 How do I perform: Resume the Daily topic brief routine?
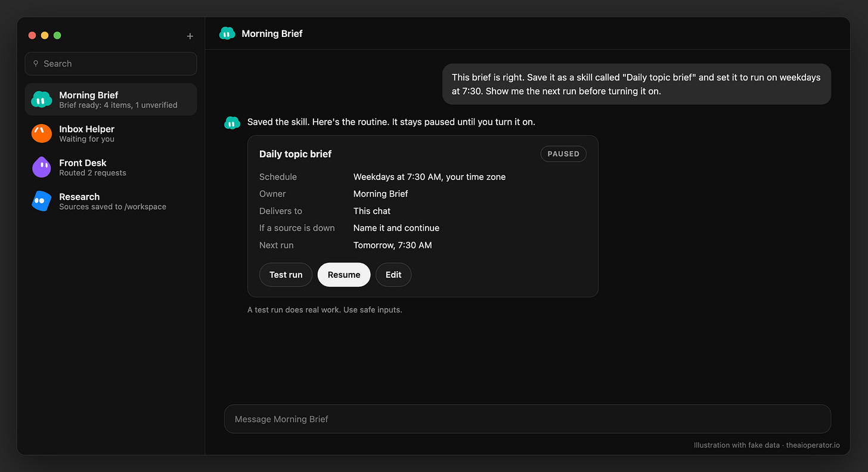pos(344,275)
